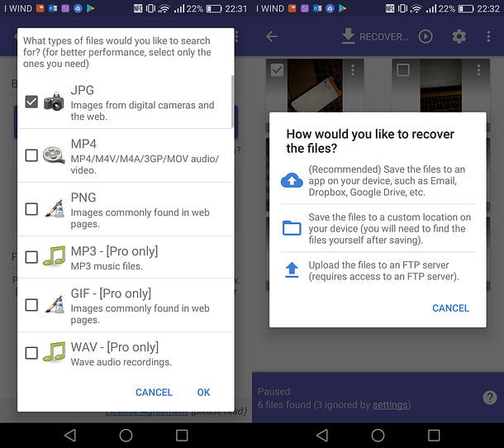Viewport: 504px width, 448px height.
Task: Click the green music note for WAV
Action: (x=54, y=352)
